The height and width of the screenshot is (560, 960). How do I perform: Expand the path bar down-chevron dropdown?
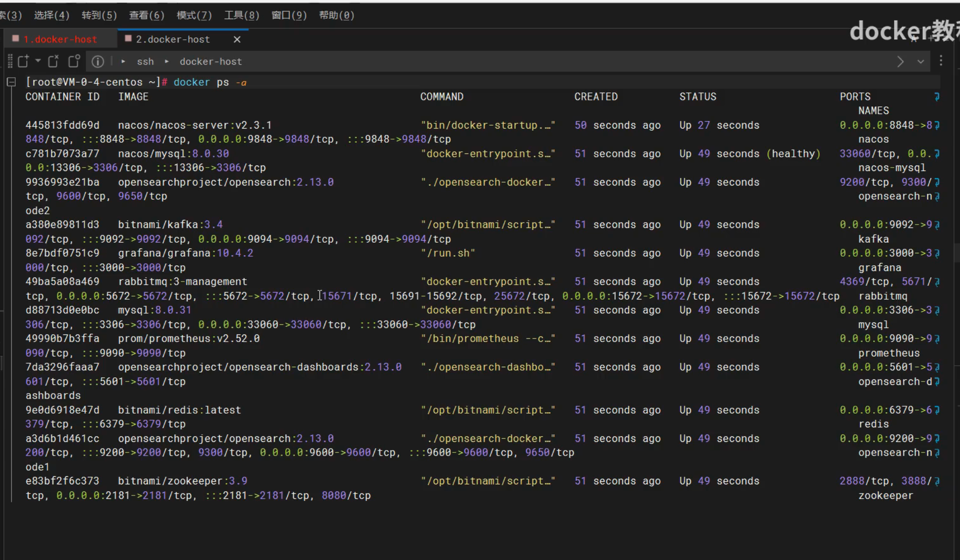pos(921,62)
